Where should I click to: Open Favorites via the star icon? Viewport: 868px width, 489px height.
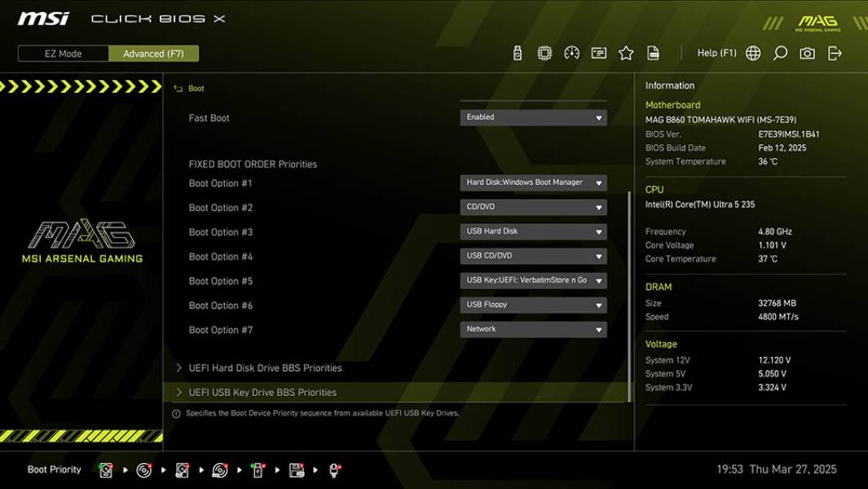pos(626,53)
